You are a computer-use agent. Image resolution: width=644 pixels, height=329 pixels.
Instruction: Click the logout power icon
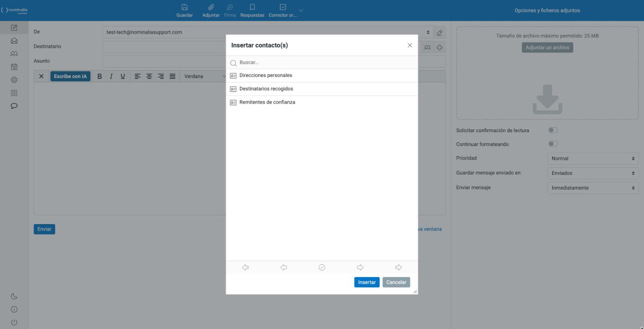14,322
